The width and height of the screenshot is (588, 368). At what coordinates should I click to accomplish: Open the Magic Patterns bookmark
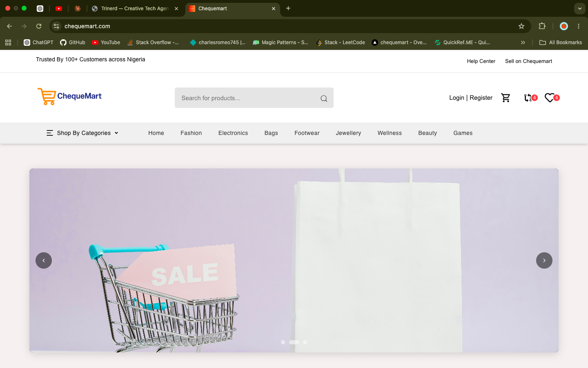pyautogui.click(x=281, y=43)
